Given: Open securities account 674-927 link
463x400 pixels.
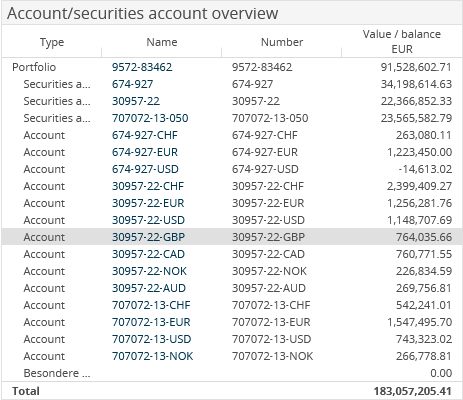Looking at the screenshot, I should pyautogui.click(x=132, y=84).
